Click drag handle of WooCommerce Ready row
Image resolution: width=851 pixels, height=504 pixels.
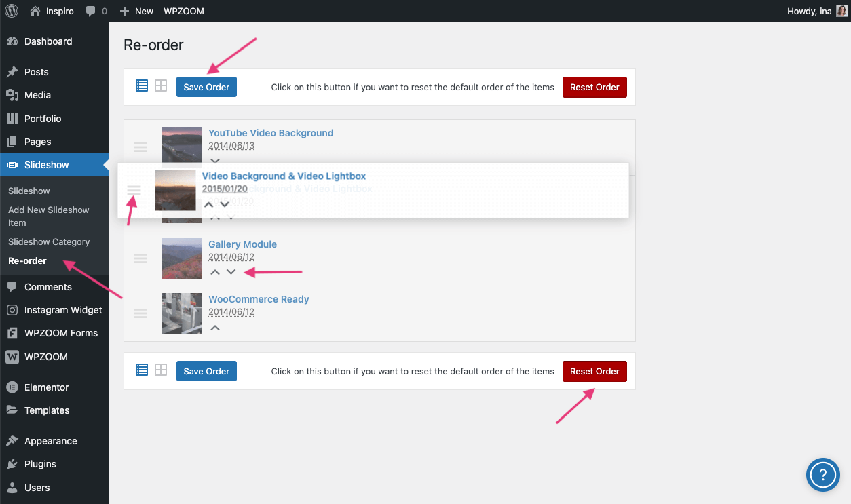[140, 313]
